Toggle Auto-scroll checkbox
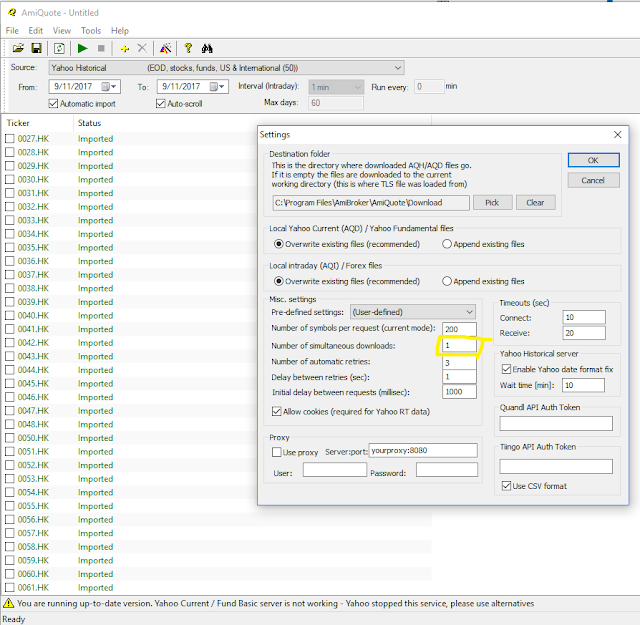The width and height of the screenshot is (640, 625). click(x=160, y=104)
